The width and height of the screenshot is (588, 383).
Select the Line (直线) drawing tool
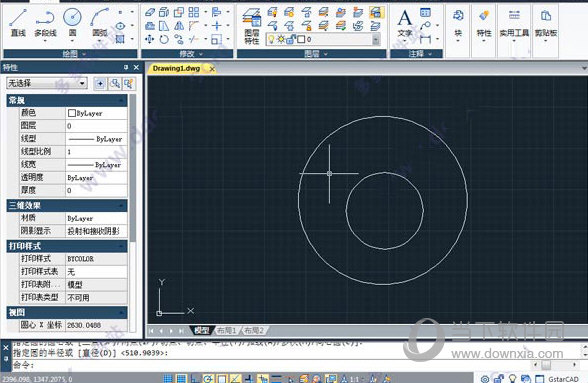coord(18,23)
